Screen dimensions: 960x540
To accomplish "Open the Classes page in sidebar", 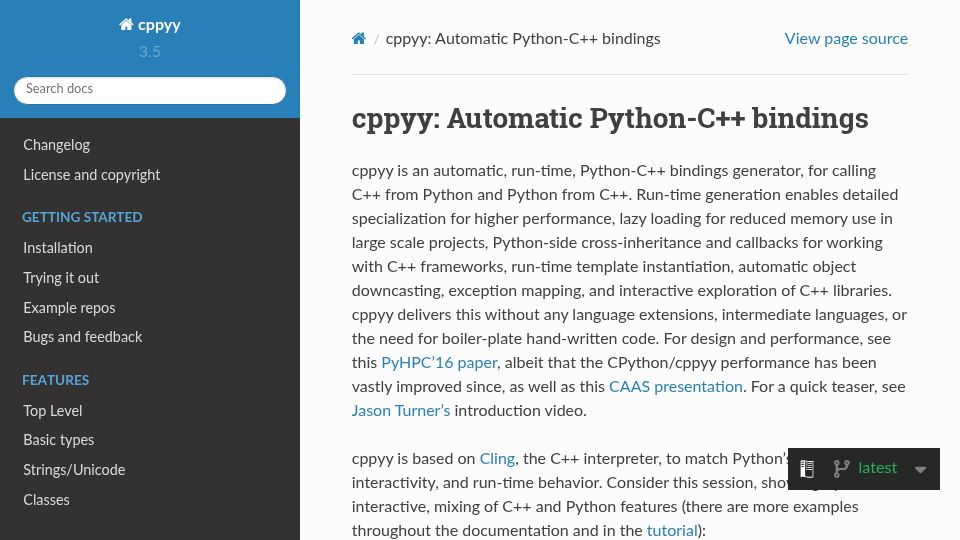I will point(47,500).
